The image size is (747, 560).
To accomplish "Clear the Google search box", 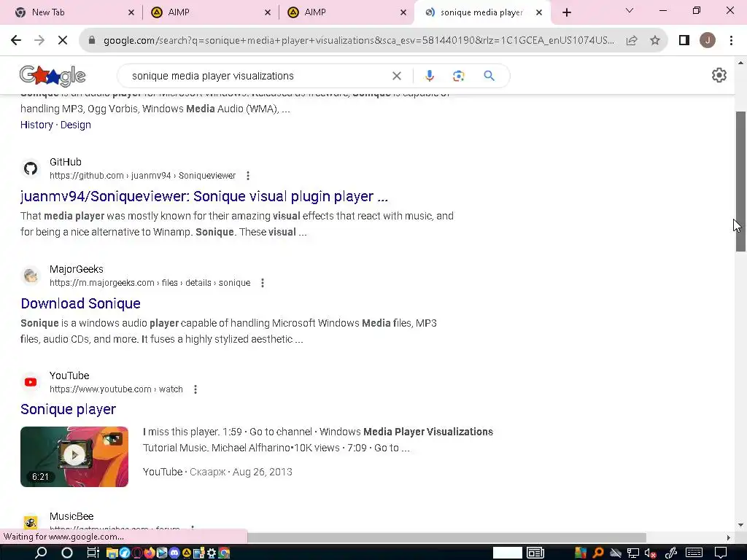I will point(396,76).
